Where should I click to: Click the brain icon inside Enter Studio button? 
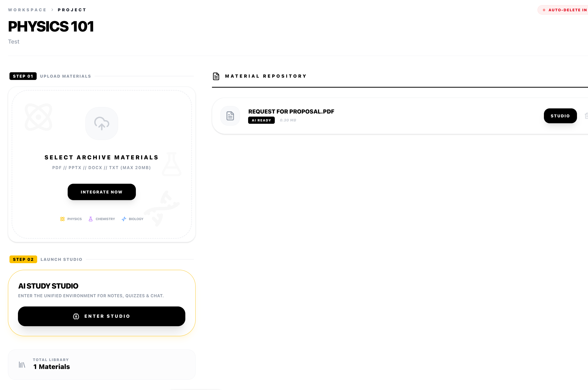coord(76,316)
